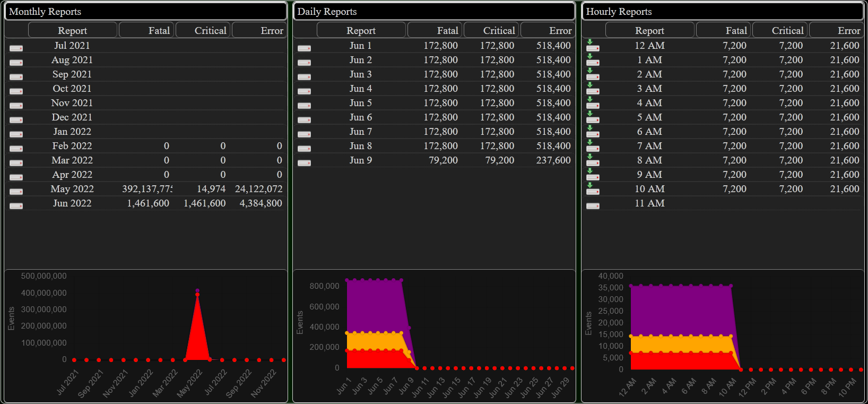Select the Sep 2021 row label

click(72, 74)
